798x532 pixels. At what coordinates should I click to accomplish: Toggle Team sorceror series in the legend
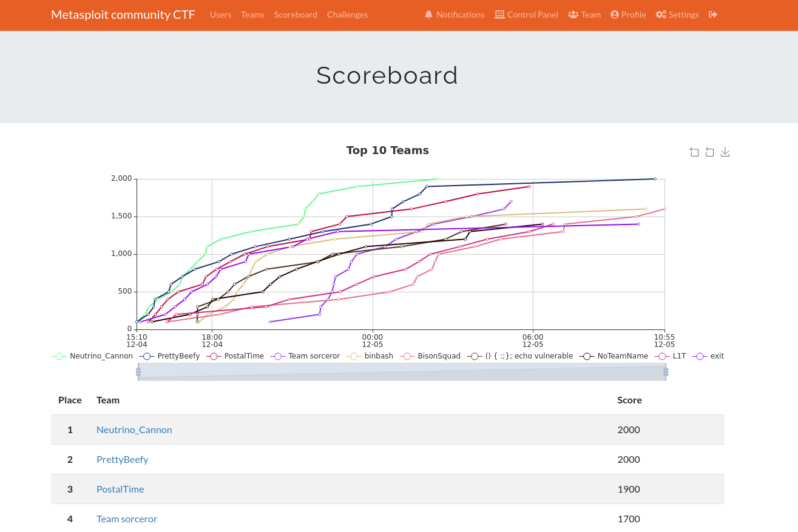pos(305,356)
